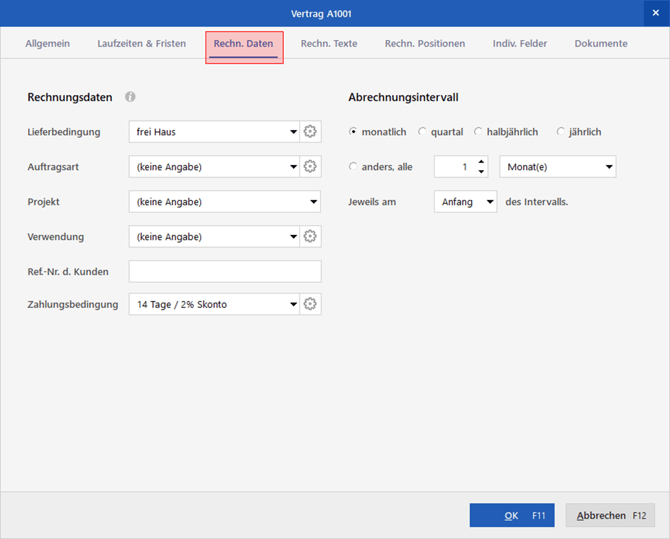Show info icon beside Rechnungsdaten heading

[x=130, y=97]
